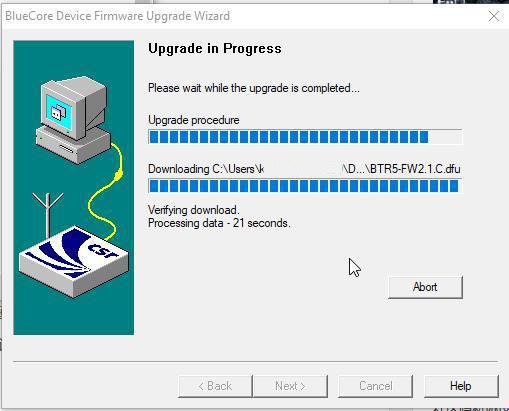The image size is (509, 411).
Task: Click the antenna icon on the device
Action: (48, 215)
